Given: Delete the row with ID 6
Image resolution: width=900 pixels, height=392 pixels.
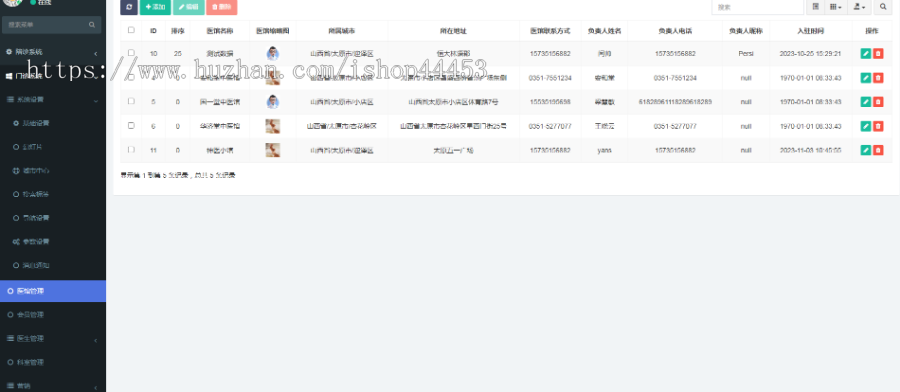Looking at the screenshot, I should click(878, 126).
